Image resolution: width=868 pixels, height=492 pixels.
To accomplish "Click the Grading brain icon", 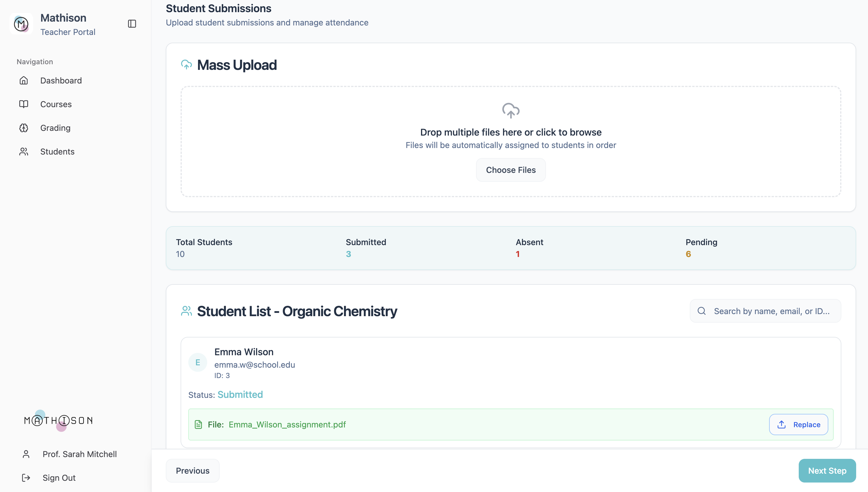I will pyautogui.click(x=24, y=128).
